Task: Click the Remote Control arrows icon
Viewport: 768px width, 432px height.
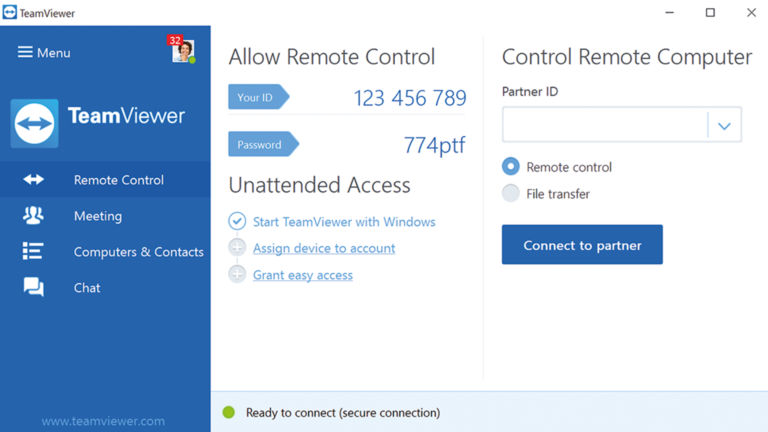Action: pos(34,180)
